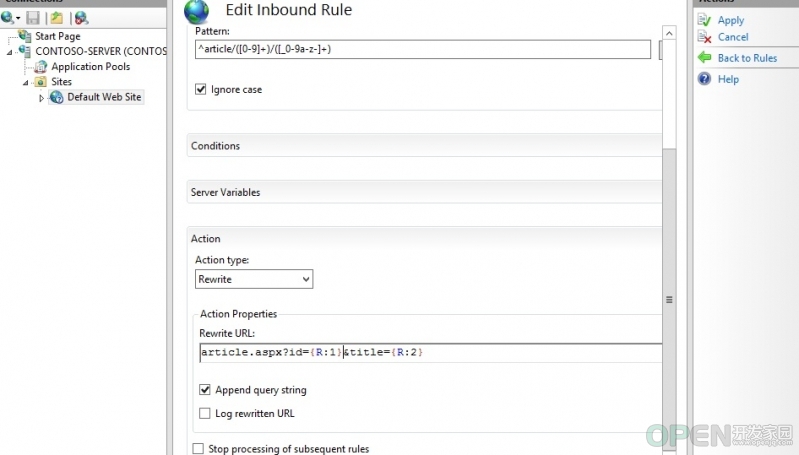Viewport: 799px width, 455px height.
Task: Expand the Conditions section
Action: (x=424, y=146)
